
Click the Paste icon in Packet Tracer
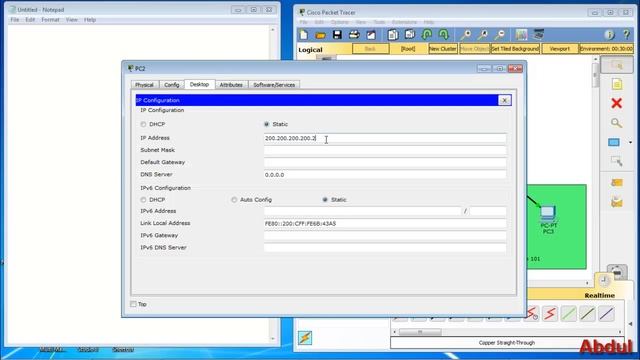click(410, 35)
